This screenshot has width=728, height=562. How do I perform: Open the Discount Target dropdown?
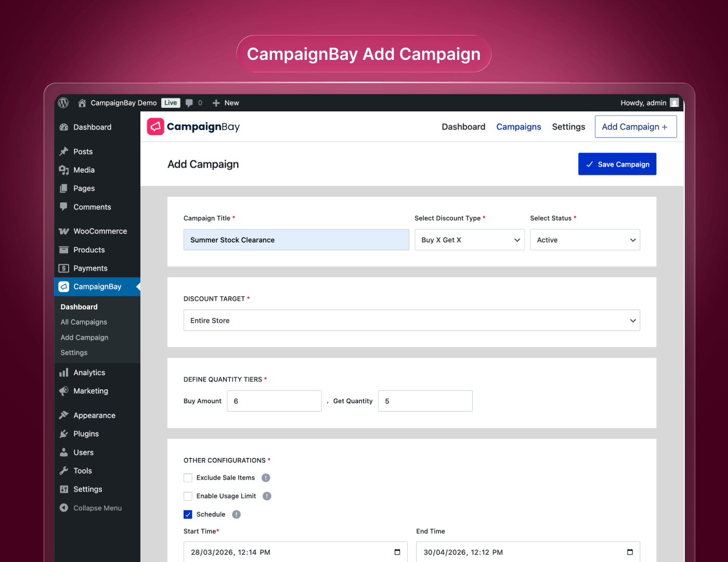pyautogui.click(x=411, y=321)
